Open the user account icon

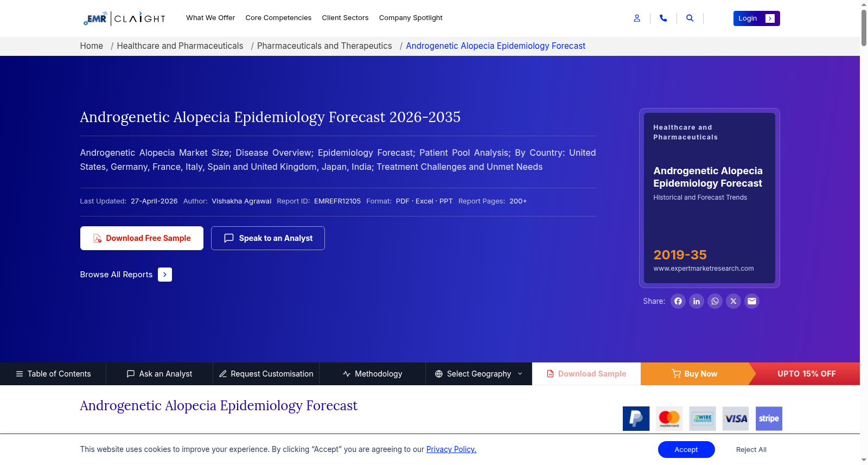point(637,18)
